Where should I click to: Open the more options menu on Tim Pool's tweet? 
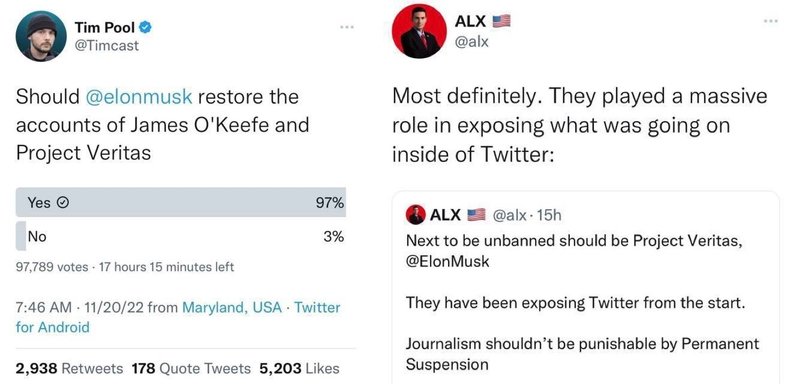(347, 26)
